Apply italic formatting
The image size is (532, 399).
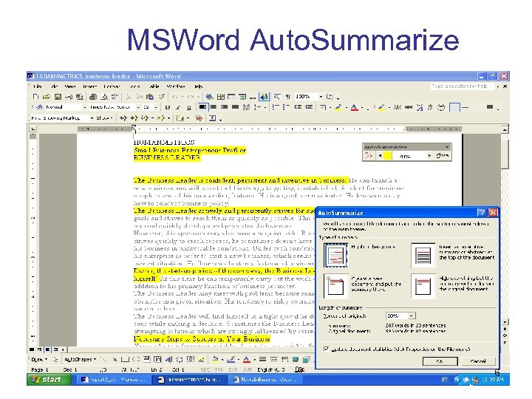(x=178, y=108)
